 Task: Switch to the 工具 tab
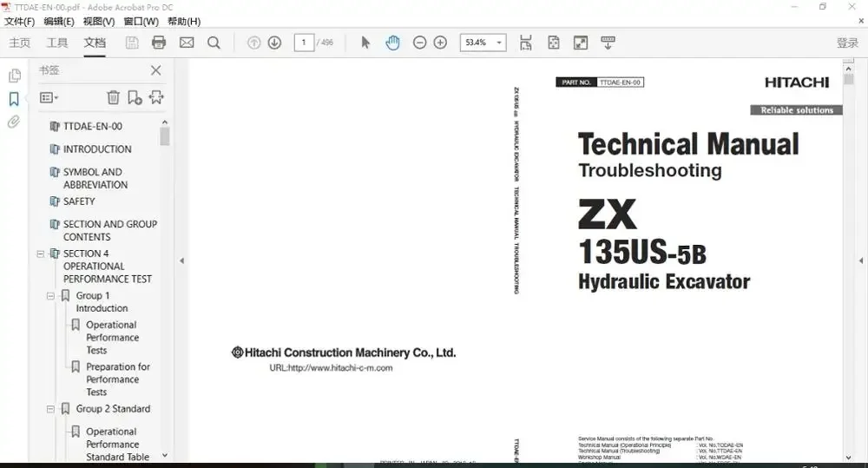[56, 43]
